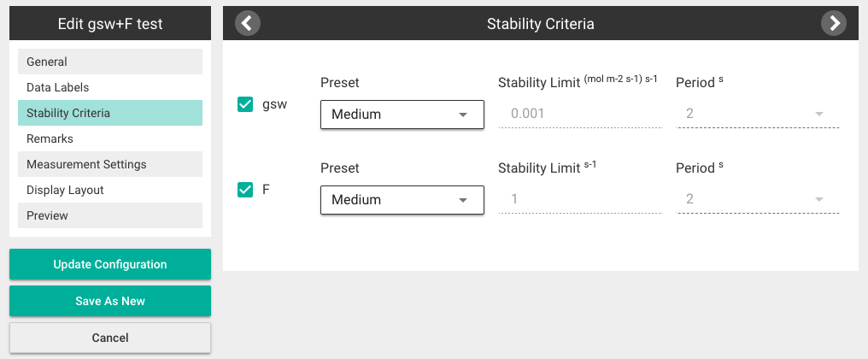Screen dimensions: 868x359
Task: Go to next page with right arrow icon
Action: click(x=834, y=23)
